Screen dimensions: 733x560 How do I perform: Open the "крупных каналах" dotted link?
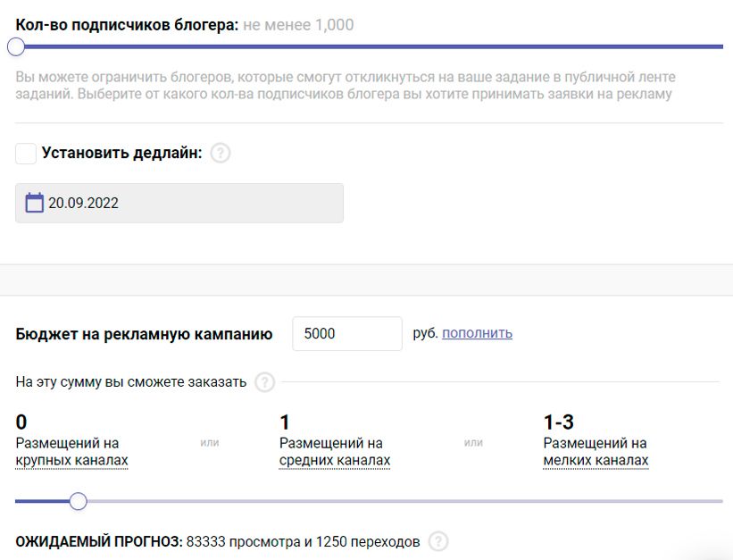[71, 461]
